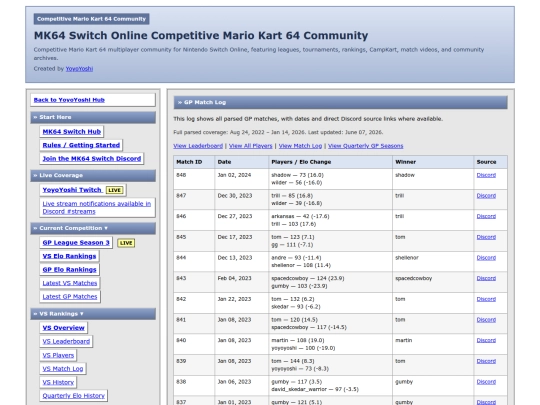Viewport: 540px width, 405px height.
Task: Open Back to YoyoYoshi Hub link
Action: click(69, 100)
